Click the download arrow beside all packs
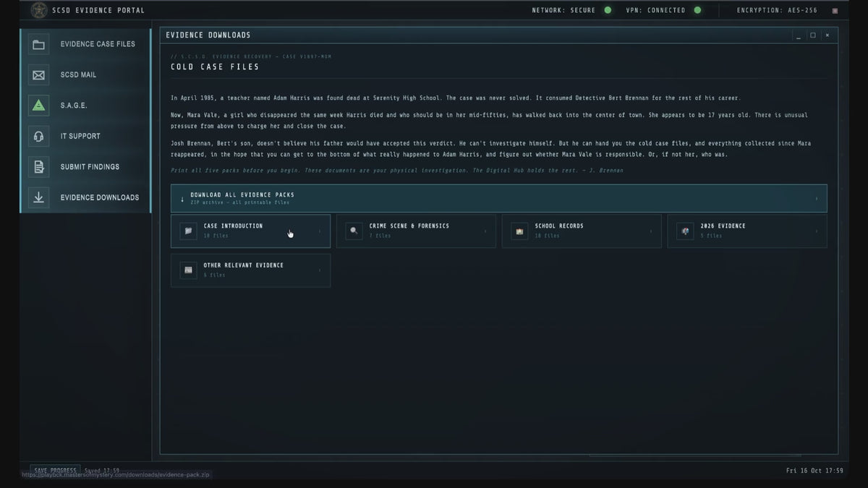 182,199
